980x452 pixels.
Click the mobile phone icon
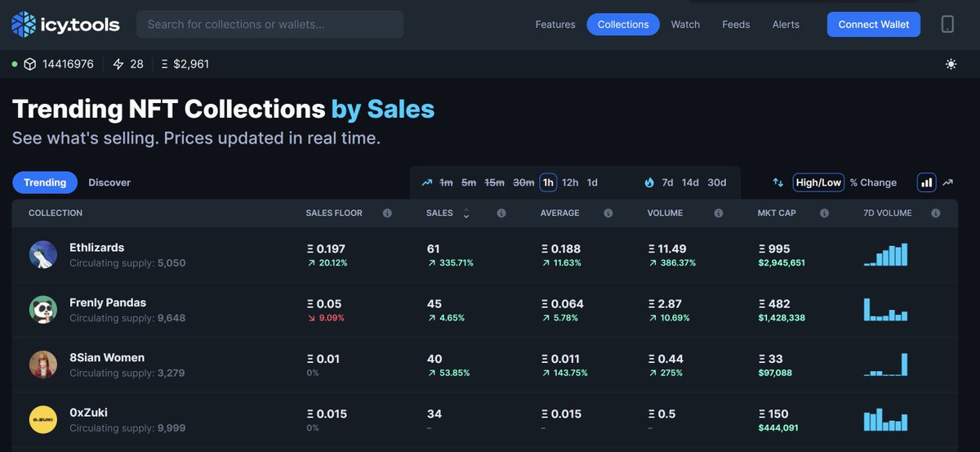[x=947, y=25]
